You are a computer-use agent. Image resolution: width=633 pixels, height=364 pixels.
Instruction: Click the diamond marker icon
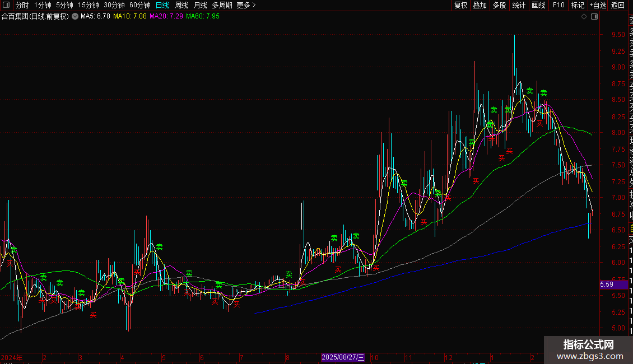pyautogui.click(x=584, y=17)
